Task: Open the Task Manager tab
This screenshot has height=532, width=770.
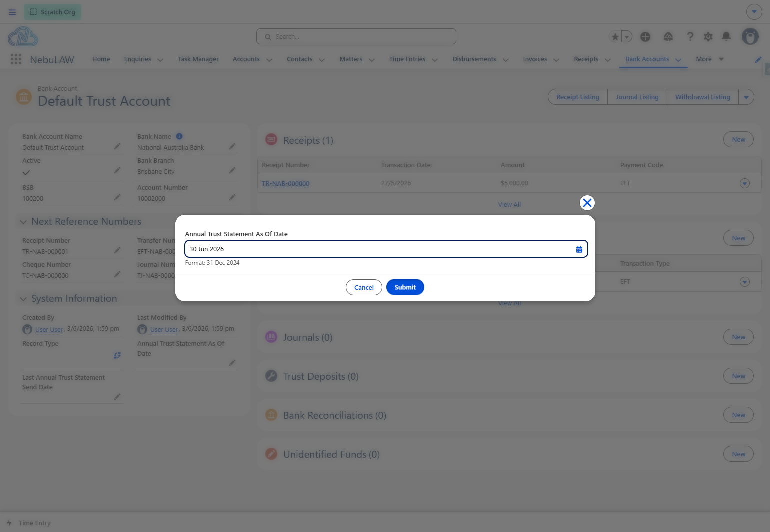Action: (x=198, y=59)
